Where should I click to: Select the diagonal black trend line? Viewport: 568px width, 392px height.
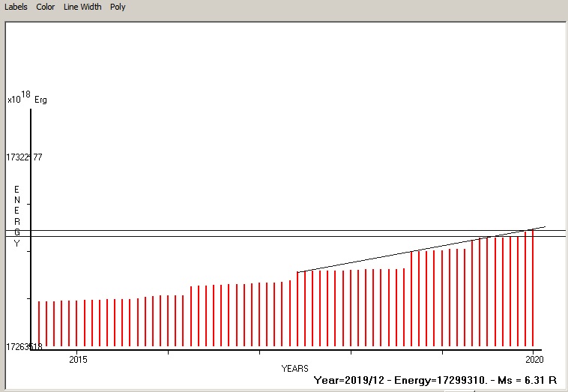[420, 249]
